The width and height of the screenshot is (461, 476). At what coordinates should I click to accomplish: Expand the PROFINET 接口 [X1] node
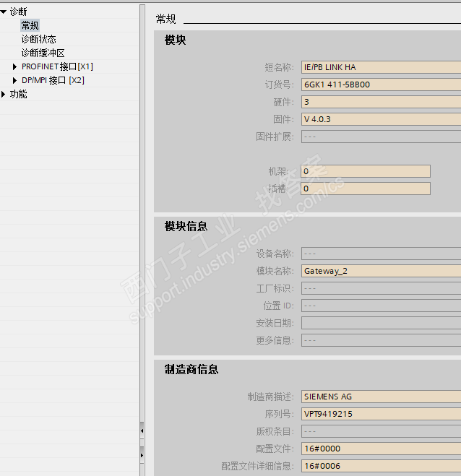[x=14, y=66]
